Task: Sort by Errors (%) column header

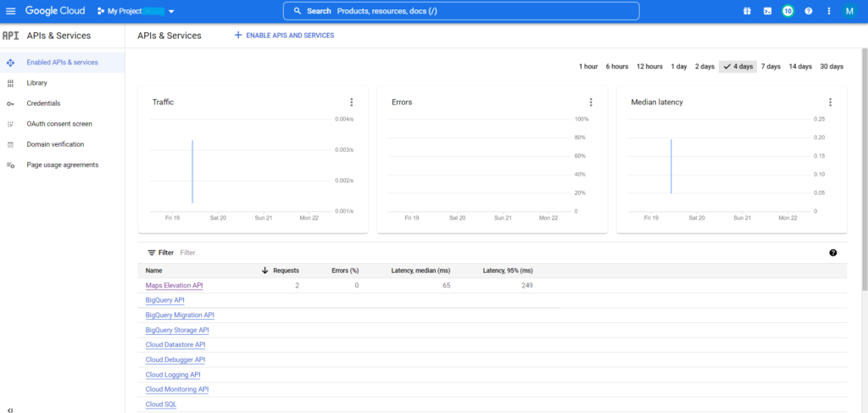Action: click(345, 271)
